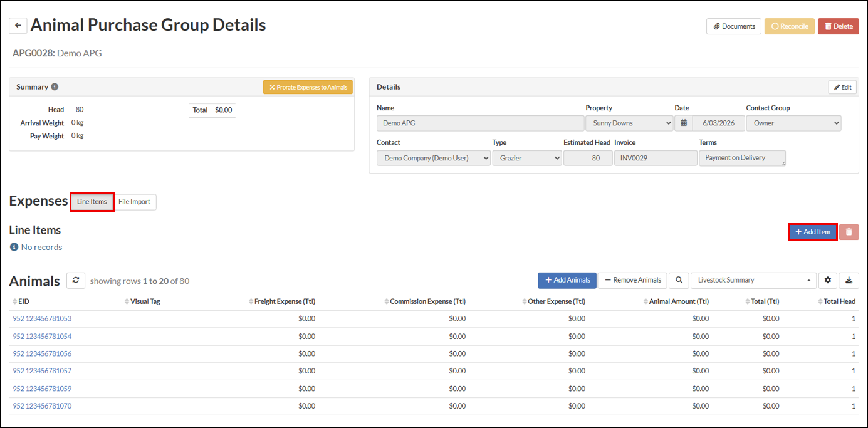Open the Animals search magnifier icon
Screen dimensions: 868x428
pyautogui.click(x=678, y=280)
